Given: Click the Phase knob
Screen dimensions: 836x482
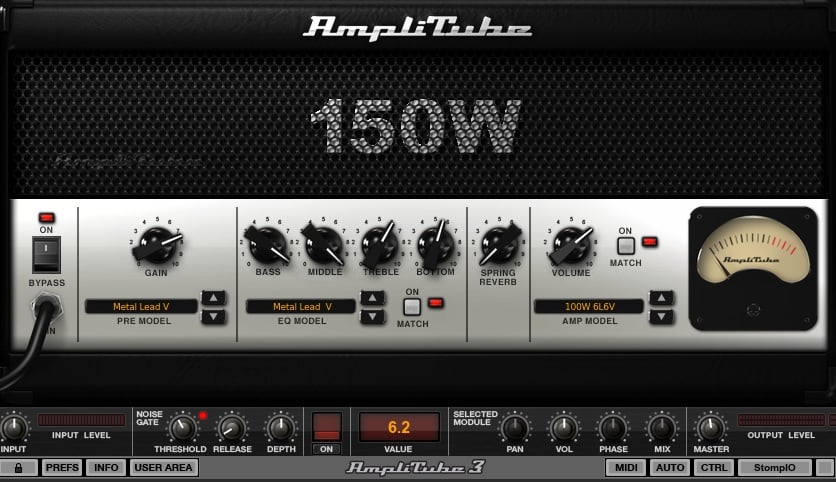Looking at the screenshot, I should click(613, 428).
